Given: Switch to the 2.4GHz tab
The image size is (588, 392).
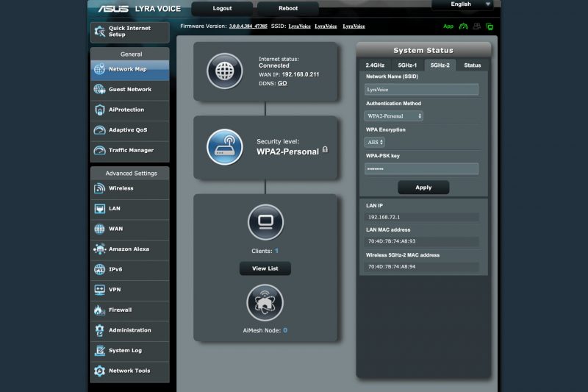Looking at the screenshot, I should (375, 65).
